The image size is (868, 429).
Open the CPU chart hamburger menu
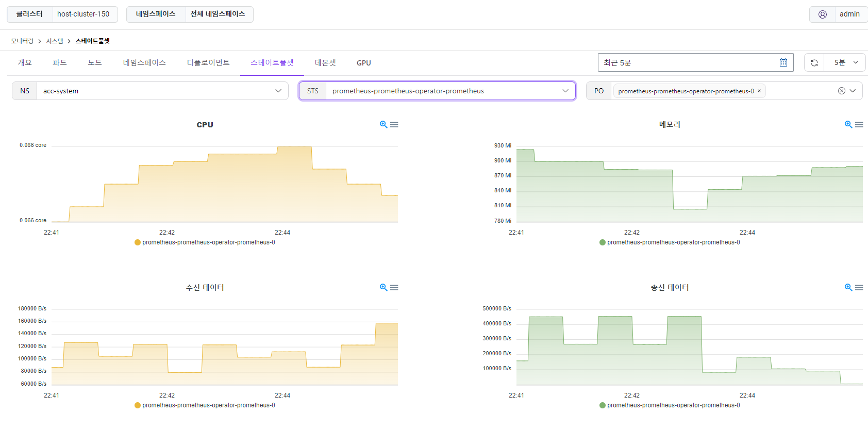[394, 124]
